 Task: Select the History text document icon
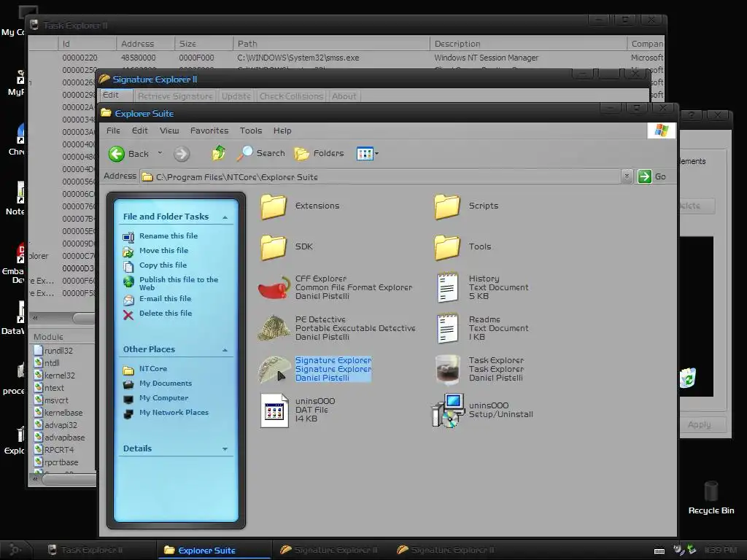(x=447, y=287)
